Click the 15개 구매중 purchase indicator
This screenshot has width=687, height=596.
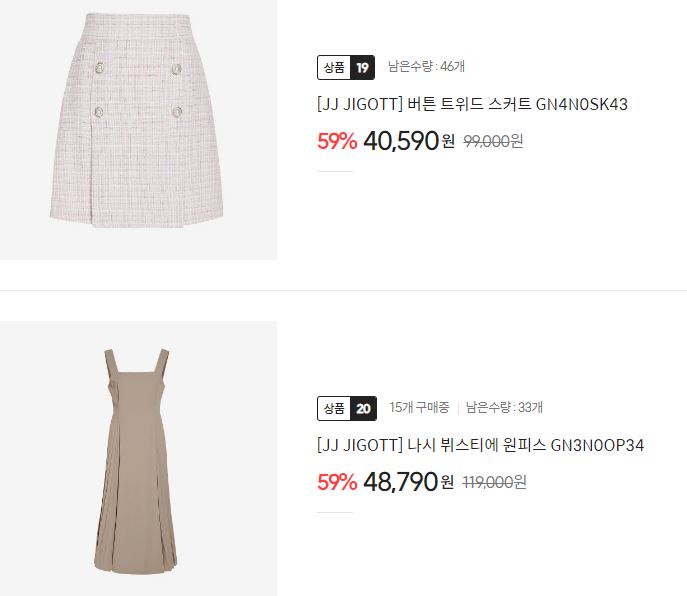pyautogui.click(x=419, y=408)
